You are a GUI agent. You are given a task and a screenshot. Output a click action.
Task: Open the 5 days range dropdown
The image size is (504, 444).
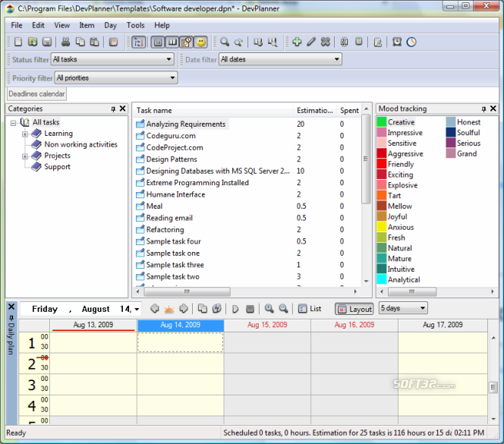pyautogui.click(x=403, y=308)
